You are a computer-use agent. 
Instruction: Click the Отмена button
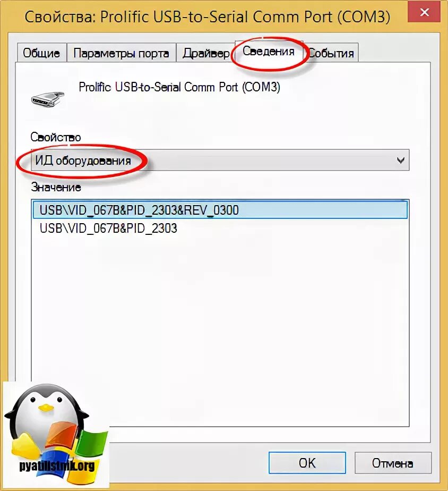(393, 462)
